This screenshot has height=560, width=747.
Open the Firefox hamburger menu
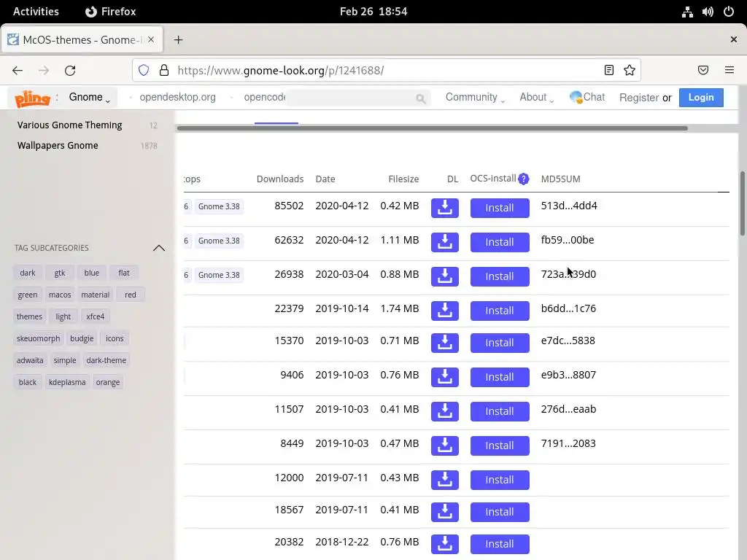point(729,71)
